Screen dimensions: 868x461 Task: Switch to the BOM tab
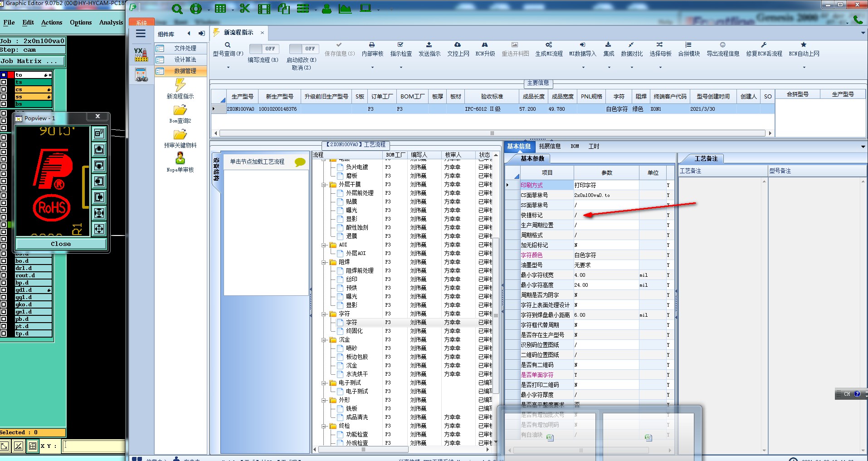pos(575,146)
